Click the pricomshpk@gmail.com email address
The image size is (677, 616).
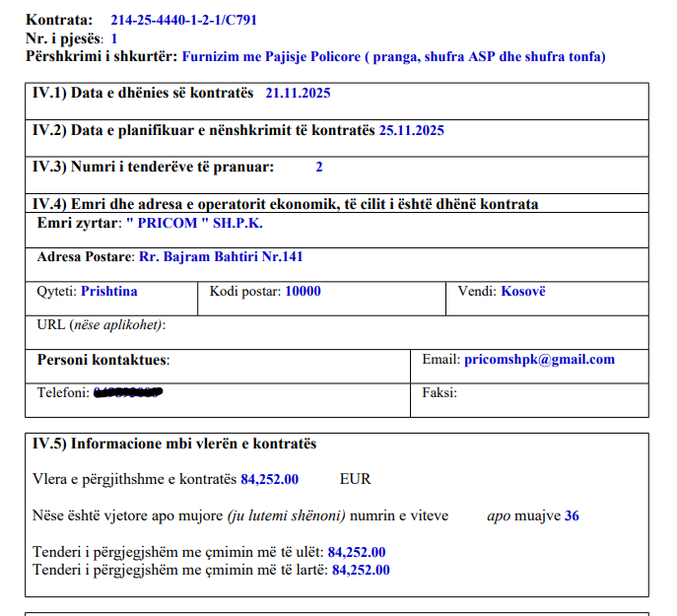point(538,360)
